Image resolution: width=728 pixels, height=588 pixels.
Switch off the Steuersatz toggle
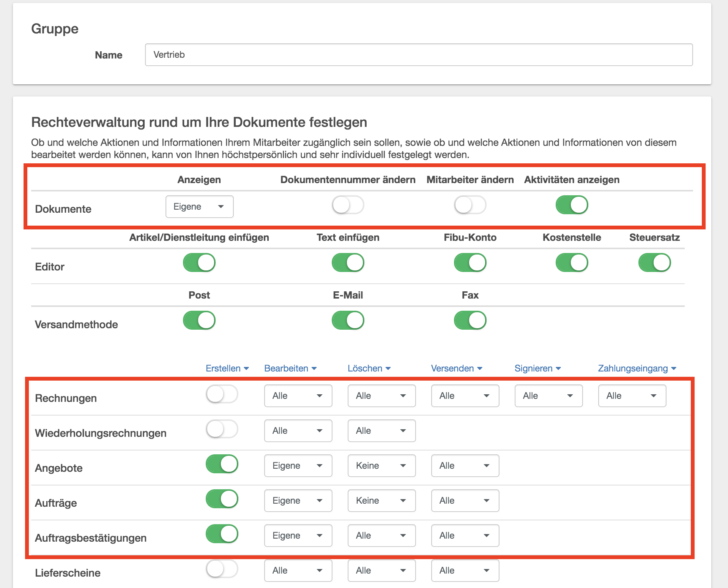(x=654, y=263)
